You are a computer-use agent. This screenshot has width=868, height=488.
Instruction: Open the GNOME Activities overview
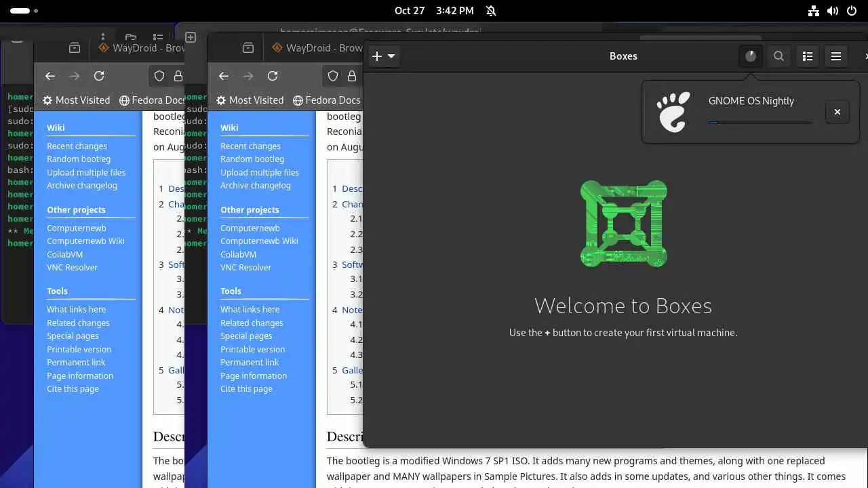coord(24,11)
